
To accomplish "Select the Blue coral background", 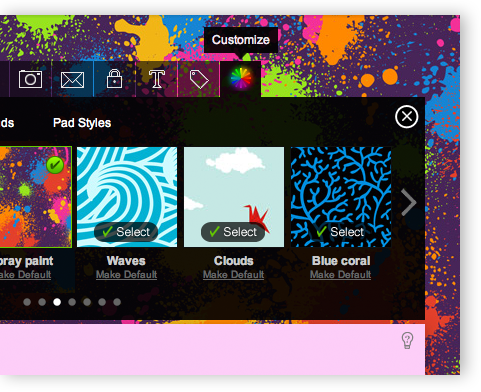I will coord(340,232).
